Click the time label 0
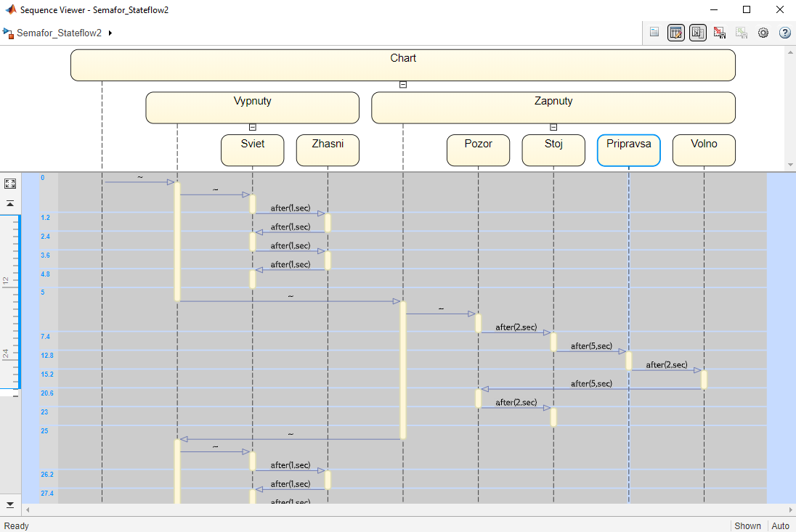This screenshot has height=532, width=796. [x=43, y=178]
